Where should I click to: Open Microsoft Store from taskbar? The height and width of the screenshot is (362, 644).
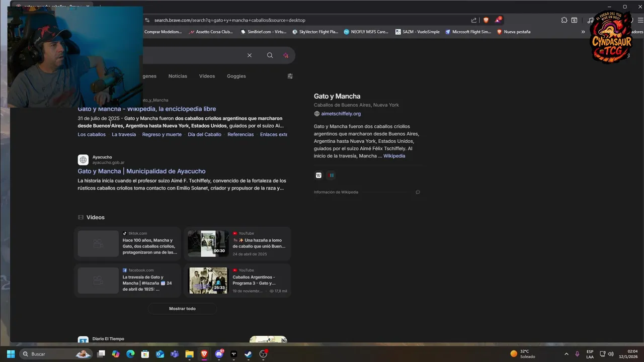[145, 354]
